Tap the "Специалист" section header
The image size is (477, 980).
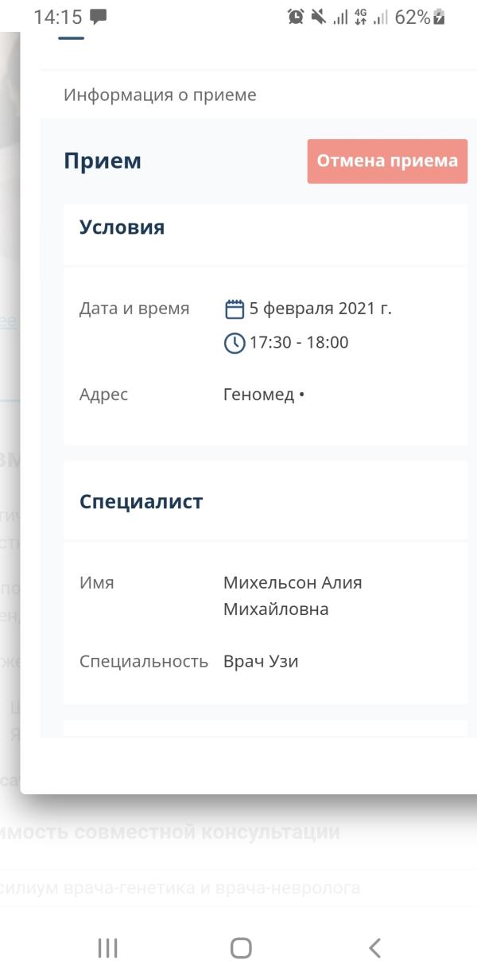point(142,502)
